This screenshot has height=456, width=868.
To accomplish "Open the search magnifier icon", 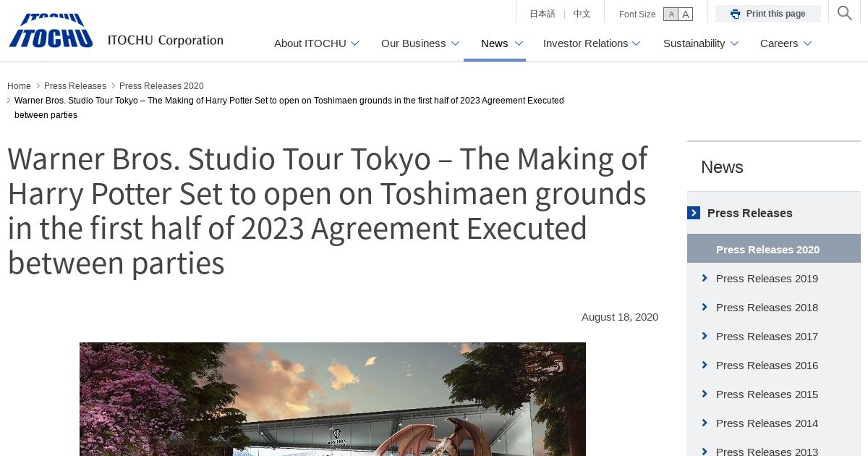I will [x=844, y=13].
